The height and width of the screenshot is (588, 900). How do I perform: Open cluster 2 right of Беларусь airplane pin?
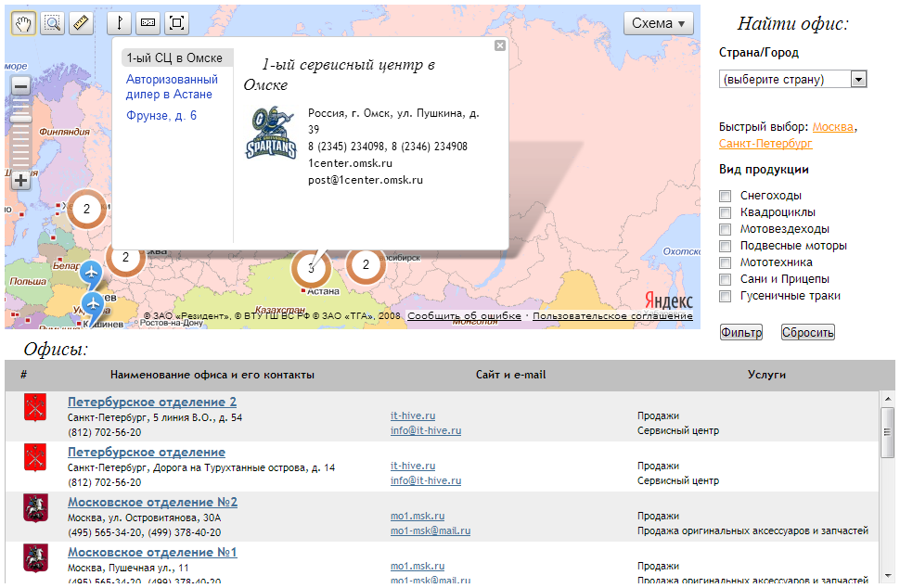(x=125, y=257)
